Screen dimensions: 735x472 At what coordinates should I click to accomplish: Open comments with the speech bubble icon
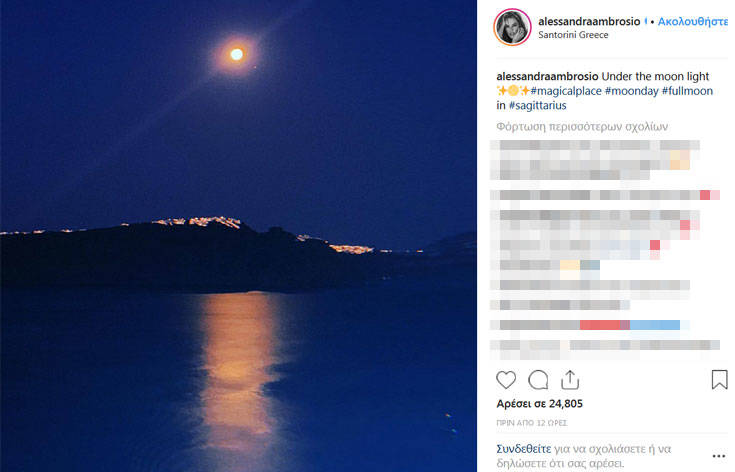(x=538, y=380)
